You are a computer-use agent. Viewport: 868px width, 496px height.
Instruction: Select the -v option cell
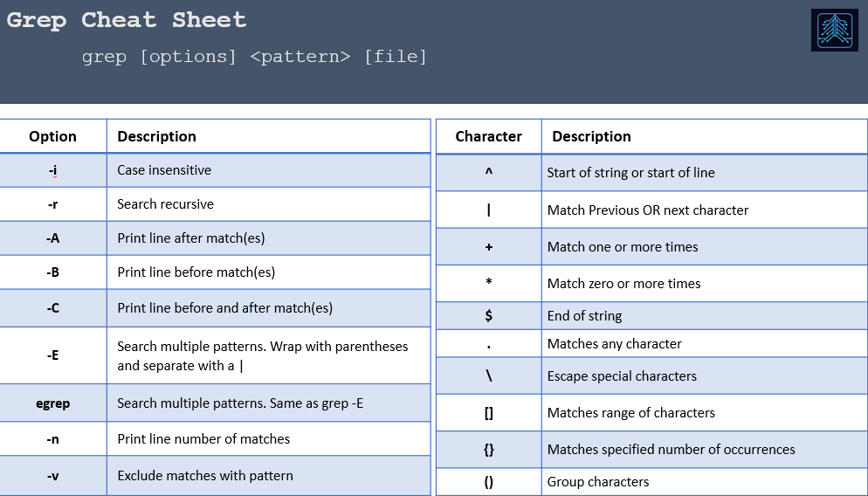pos(52,476)
